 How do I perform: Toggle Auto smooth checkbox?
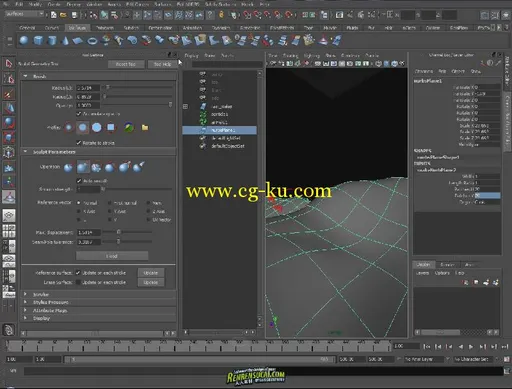(x=79, y=181)
